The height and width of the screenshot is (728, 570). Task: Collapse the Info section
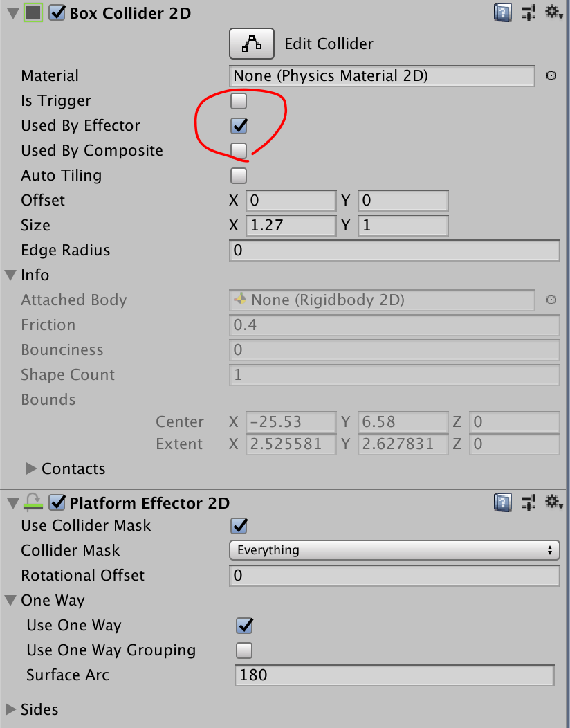coord(10,275)
